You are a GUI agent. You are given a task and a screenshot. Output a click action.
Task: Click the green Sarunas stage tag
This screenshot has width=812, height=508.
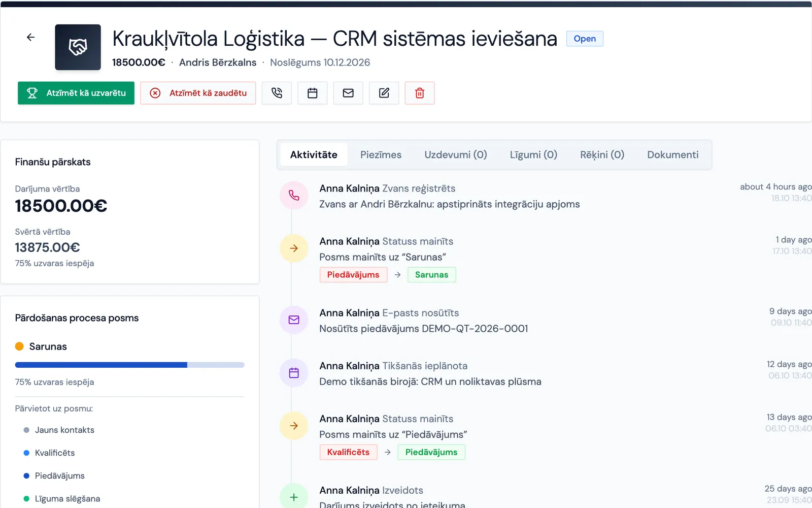pyautogui.click(x=431, y=275)
